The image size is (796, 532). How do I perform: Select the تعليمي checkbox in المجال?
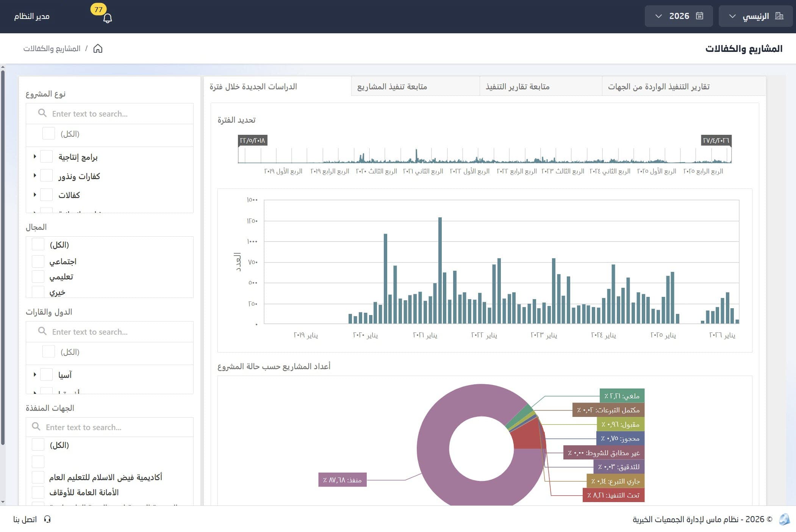(x=38, y=276)
